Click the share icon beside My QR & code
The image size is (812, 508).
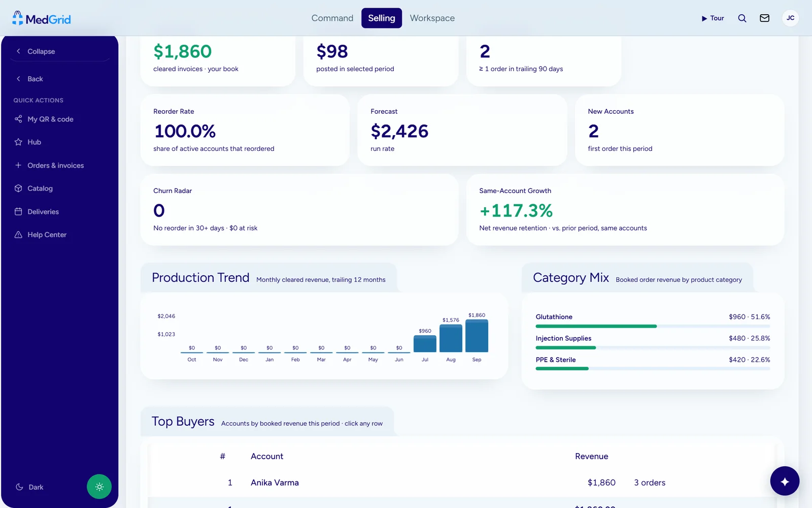18,119
